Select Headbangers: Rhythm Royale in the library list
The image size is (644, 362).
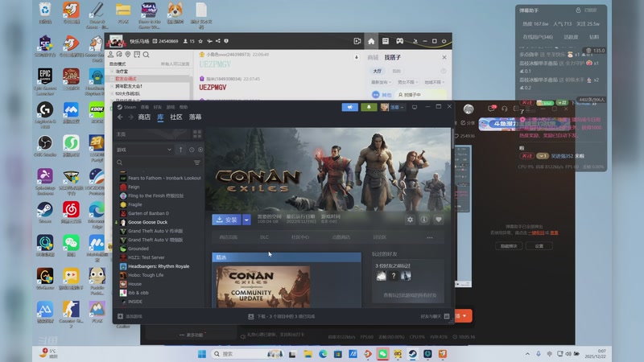click(159, 266)
